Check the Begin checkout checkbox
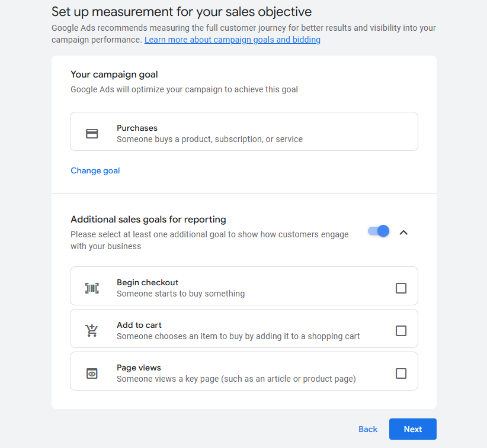 click(x=401, y=288)
